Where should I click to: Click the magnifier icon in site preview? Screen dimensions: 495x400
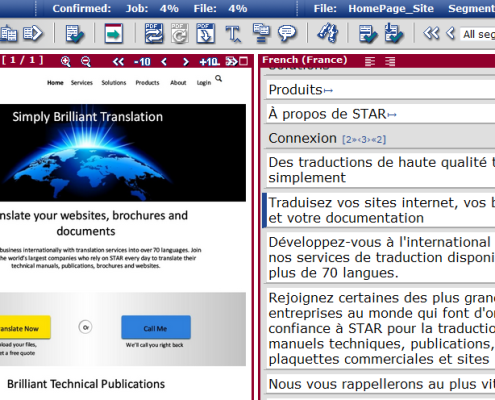pyautogui.click(x=218, y=79)
